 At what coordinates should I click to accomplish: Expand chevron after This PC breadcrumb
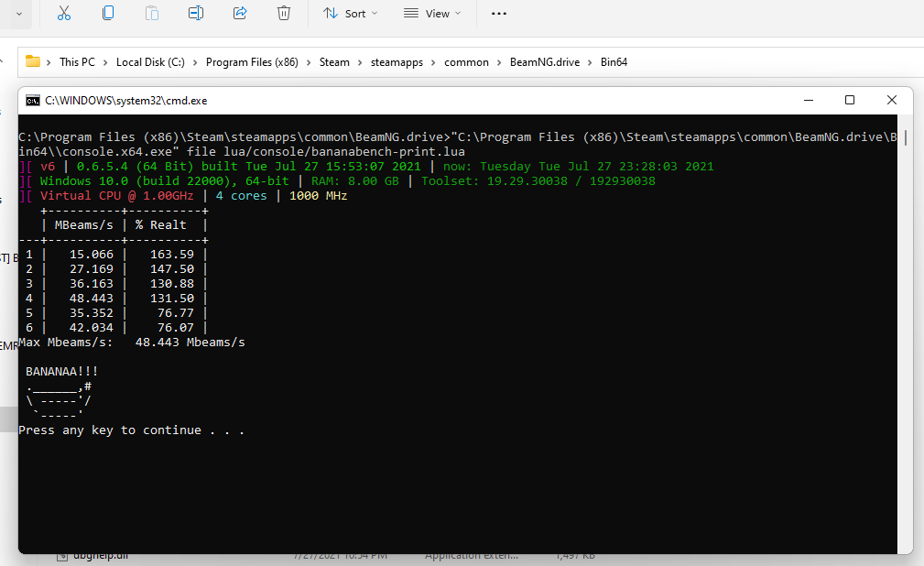click(105, 62)
